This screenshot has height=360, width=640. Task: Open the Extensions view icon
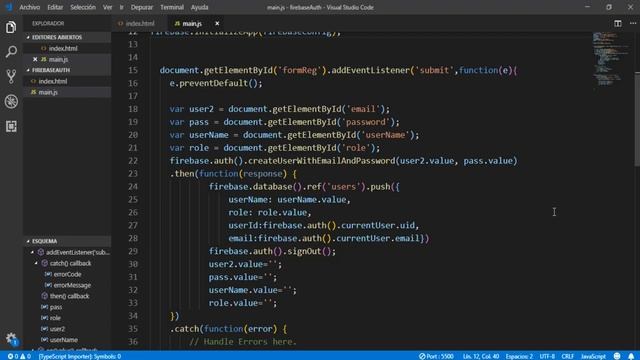click(11, 126)
